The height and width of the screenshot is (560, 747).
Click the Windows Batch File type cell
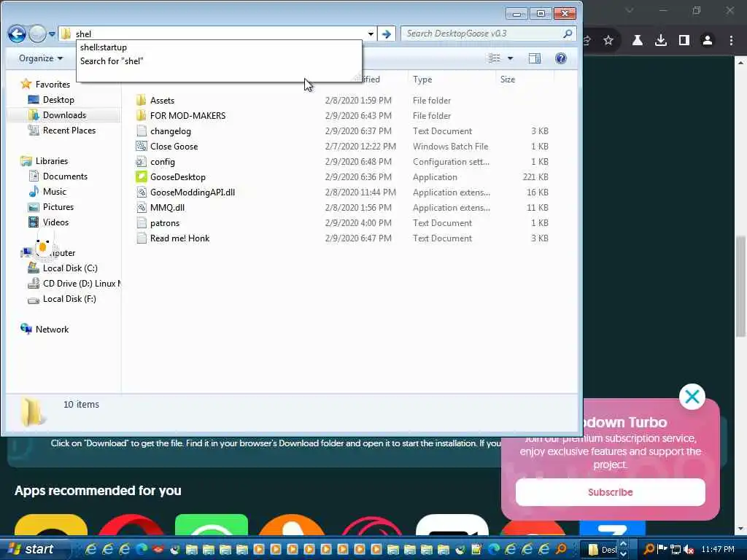click(450, 146)
